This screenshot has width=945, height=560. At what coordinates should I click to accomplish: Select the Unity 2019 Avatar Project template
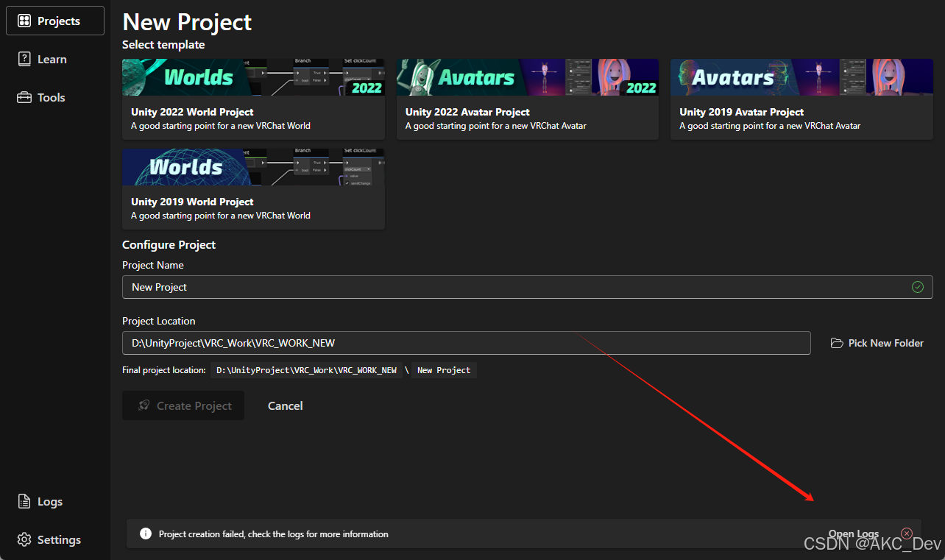[x=801, y=99]
